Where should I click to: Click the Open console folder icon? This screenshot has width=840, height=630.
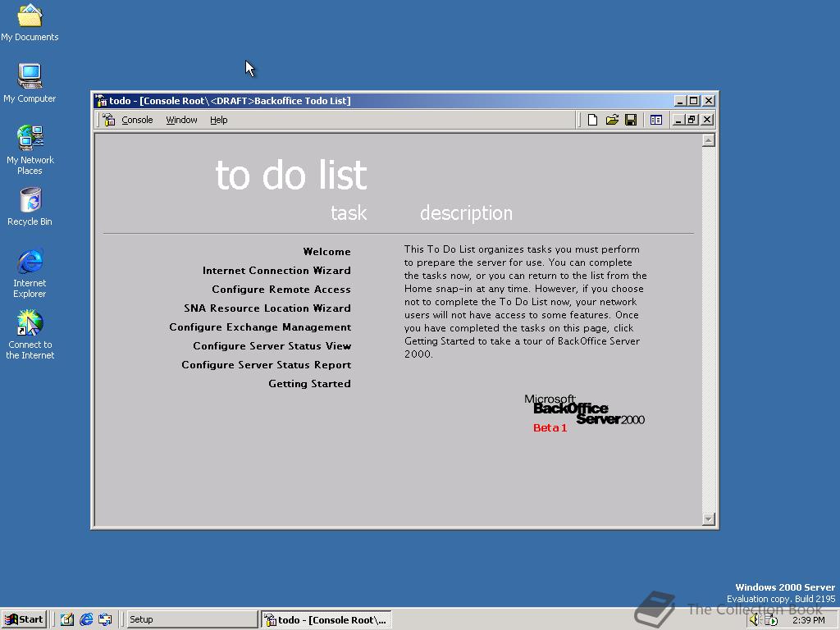pos(612,120)
